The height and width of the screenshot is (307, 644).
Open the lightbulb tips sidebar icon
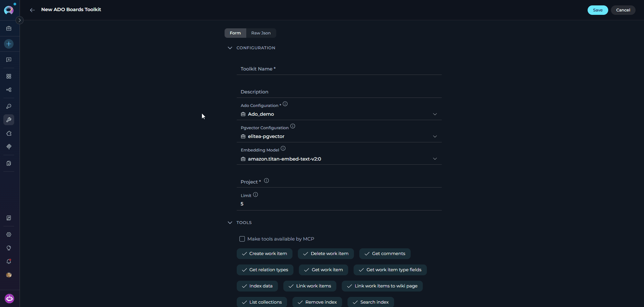pyautogui.click(x=9, y=248)
